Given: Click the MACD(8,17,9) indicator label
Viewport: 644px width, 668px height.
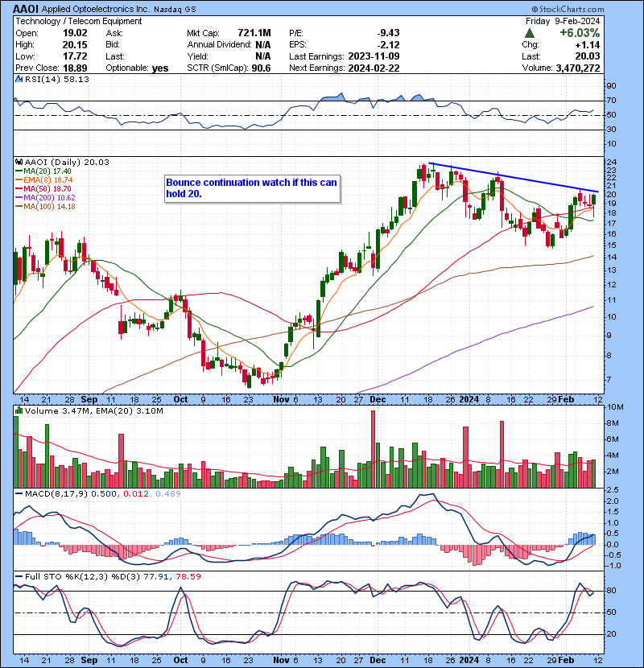Looking at the screenshot, I should pyautogui.click(x=56, y=493).
